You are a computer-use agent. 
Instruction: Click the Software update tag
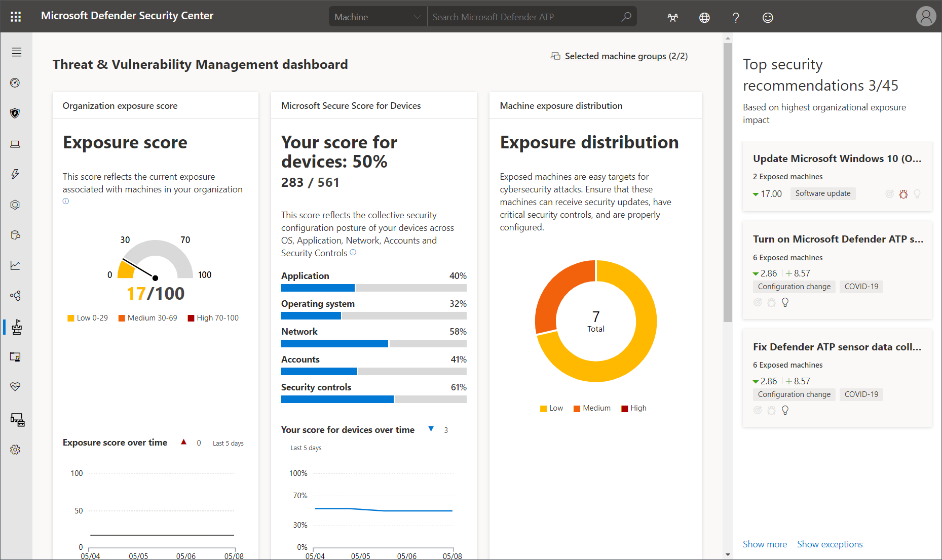823,193
